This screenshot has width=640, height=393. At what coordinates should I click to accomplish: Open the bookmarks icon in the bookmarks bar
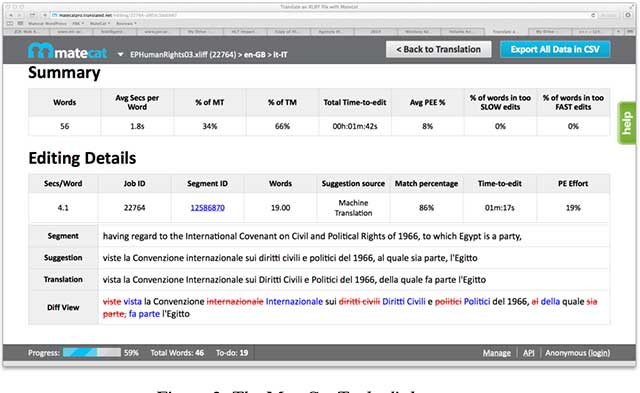point(10,23)
